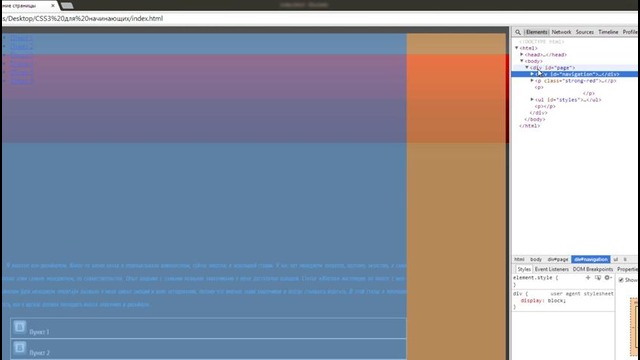Click the display property name
The image size is (640, 360).
(x=532, y=300)
